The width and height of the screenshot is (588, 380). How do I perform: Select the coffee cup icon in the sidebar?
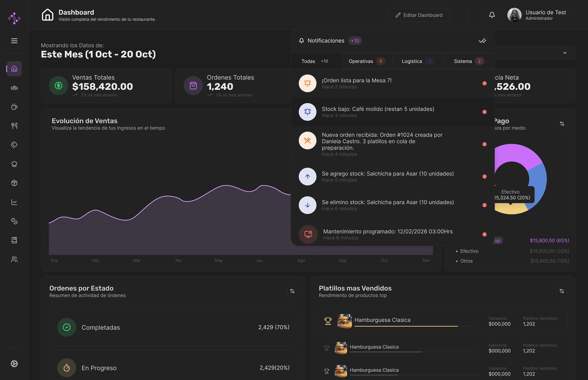[14, 107]
